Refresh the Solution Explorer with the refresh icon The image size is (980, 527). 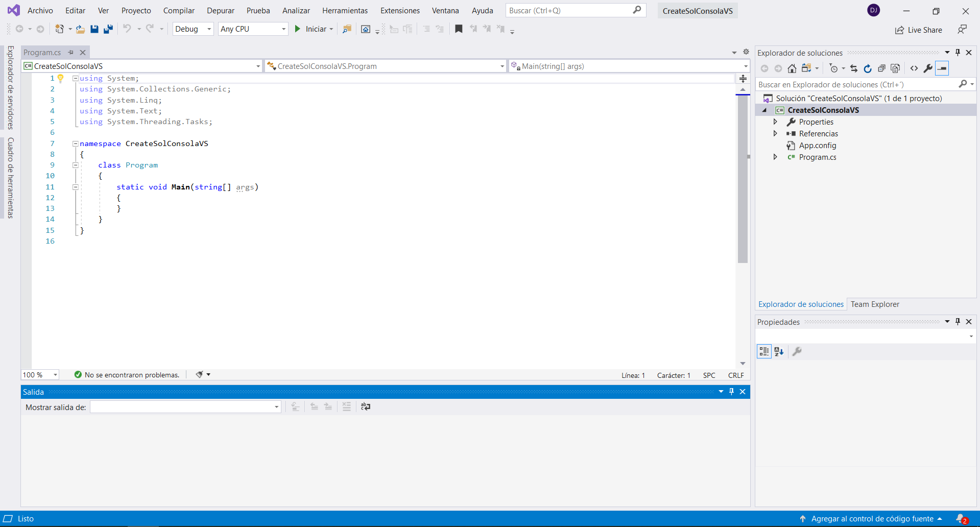click(867, 68)
